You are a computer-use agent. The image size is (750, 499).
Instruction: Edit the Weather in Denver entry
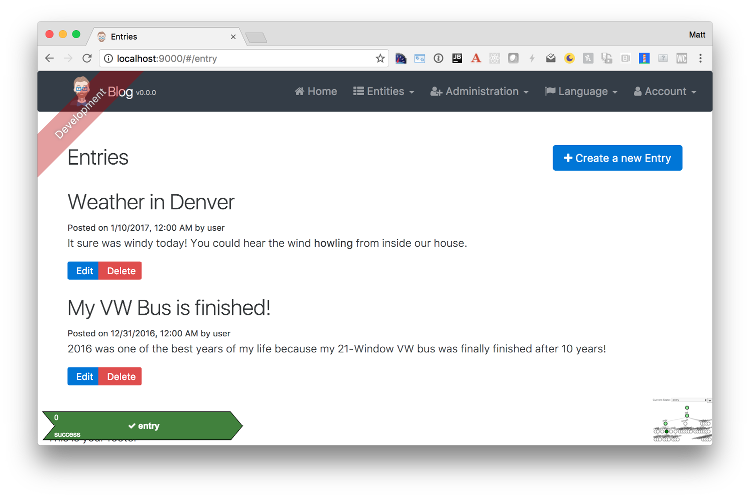coord(83,271)
